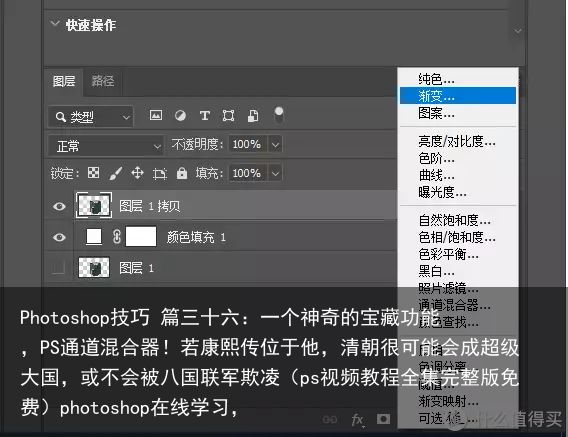Choose 色彩平衡... adjustment

tap(458, 254)
